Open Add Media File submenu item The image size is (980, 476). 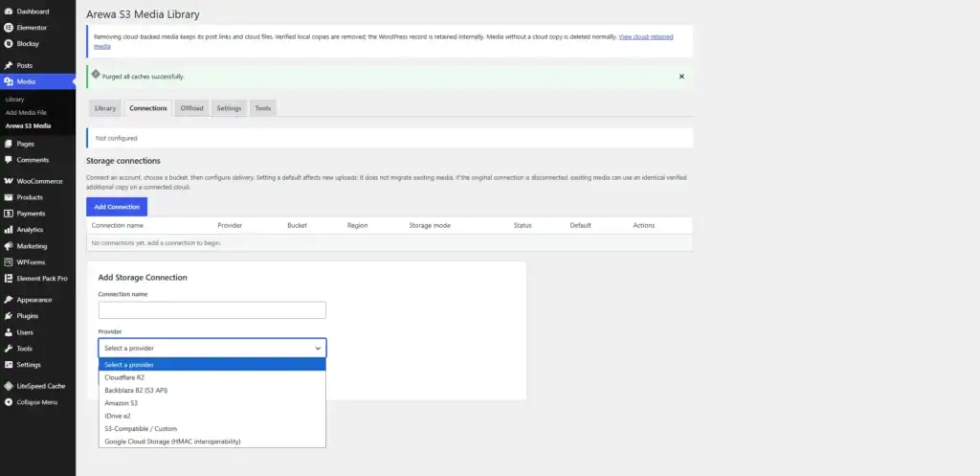point(26,113)
